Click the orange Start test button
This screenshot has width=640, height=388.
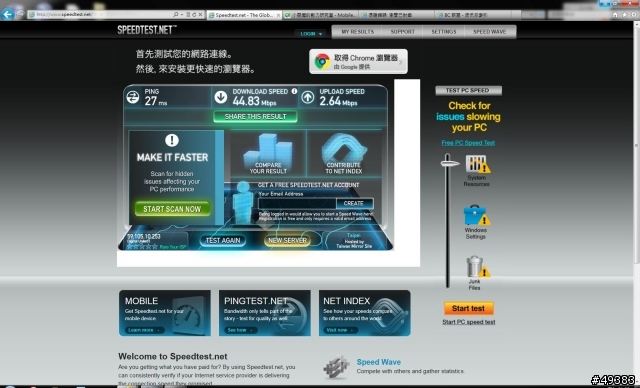pyautogui.click(x=469, y=308)
